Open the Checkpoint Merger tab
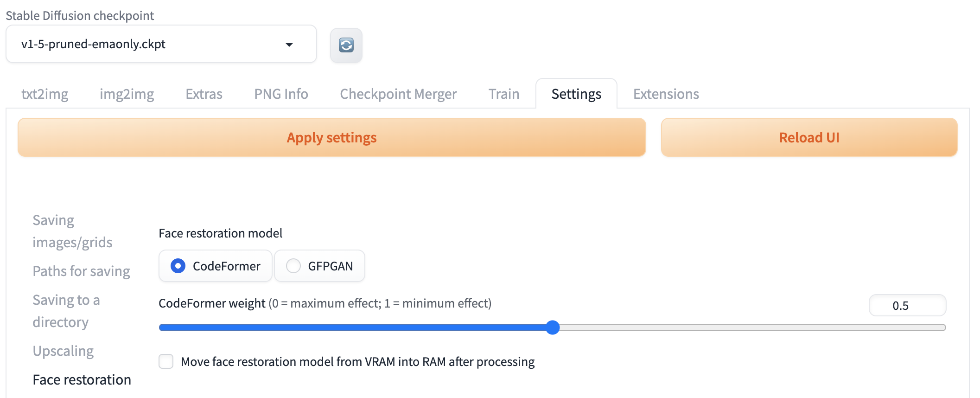 (398, 94)
